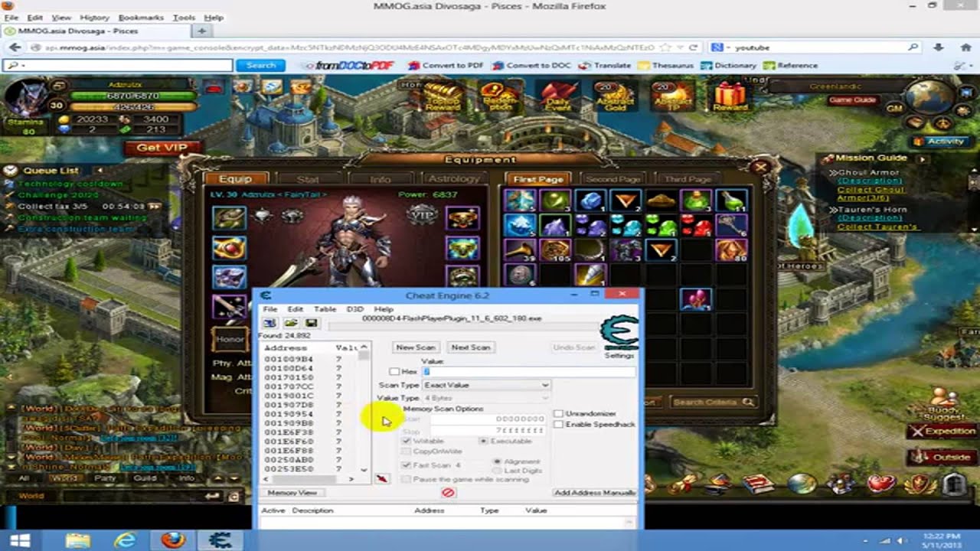
Task: Toggle Pause the game while scanning
Action: (x=407, y=479)
